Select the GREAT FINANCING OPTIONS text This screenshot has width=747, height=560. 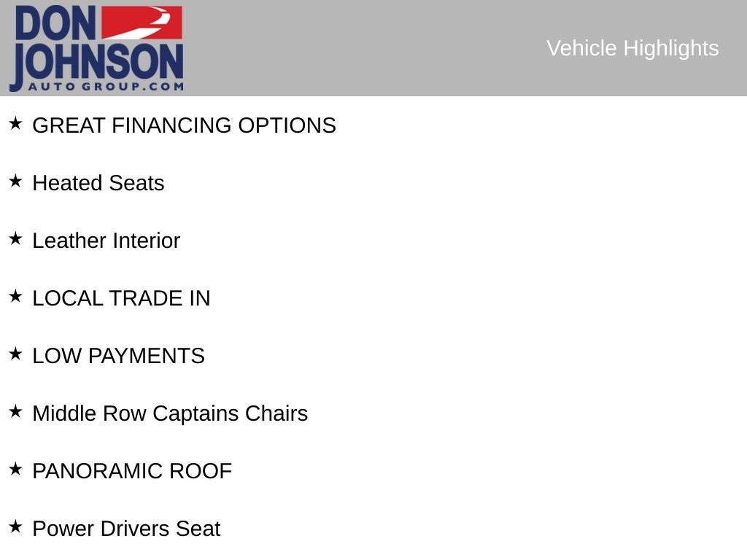coord(184,125)
